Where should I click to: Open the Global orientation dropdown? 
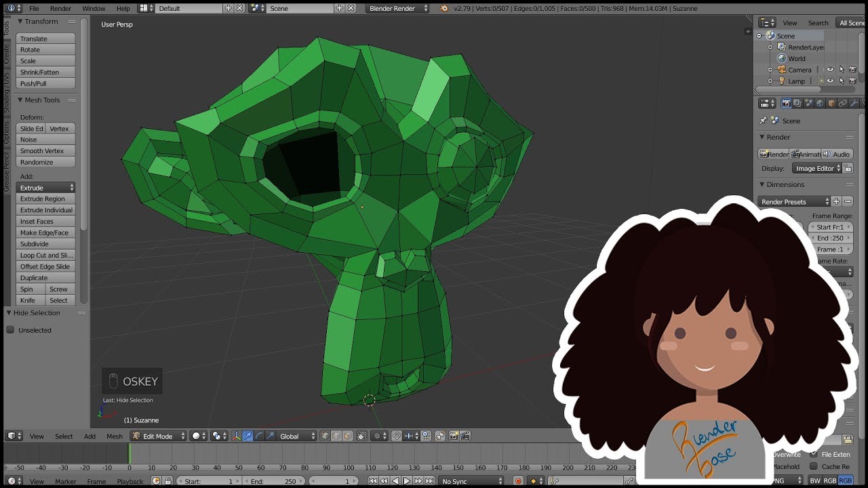click(x=297, y=436)
